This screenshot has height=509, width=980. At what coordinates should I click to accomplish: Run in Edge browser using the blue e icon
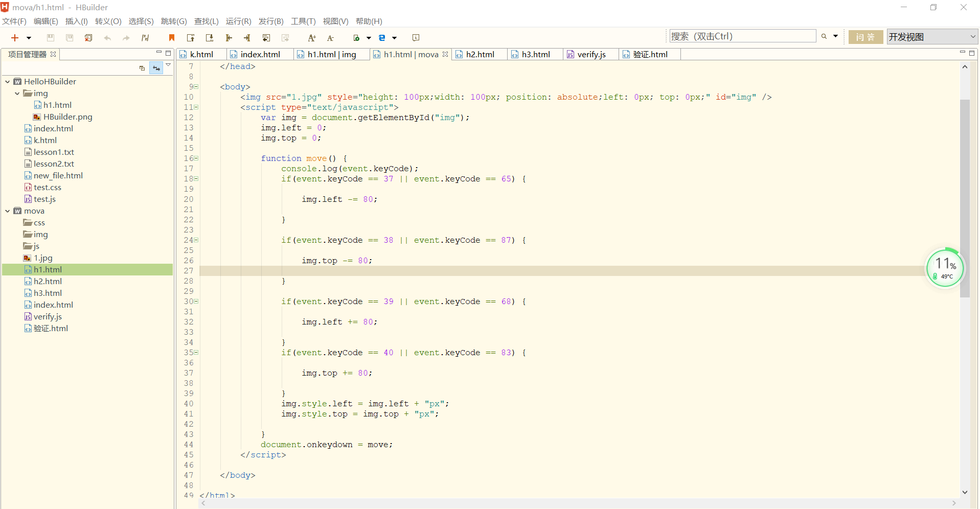pyautogui.click(x=381, y=37)
